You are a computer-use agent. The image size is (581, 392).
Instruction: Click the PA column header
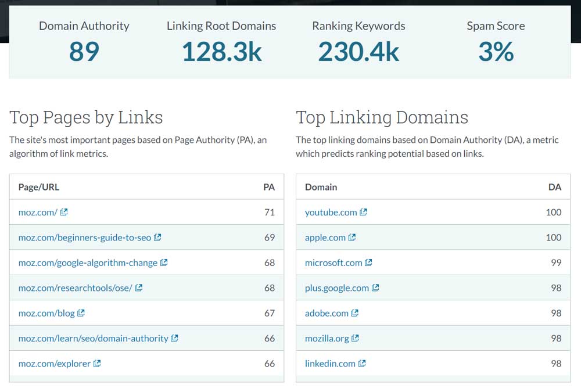269,187
